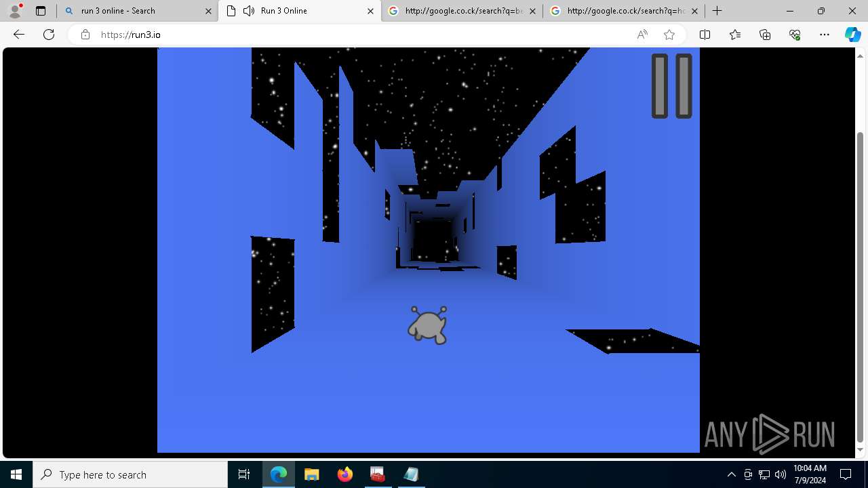This screenshot has height=488, width=868.
Task: Open the Favorites list
Action: [x=735, y=35]
